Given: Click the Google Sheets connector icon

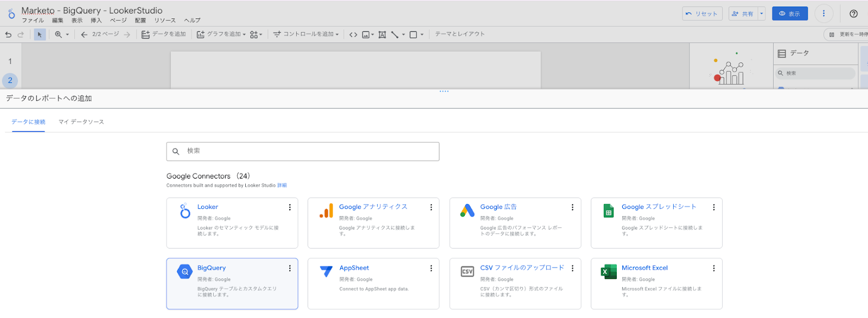Looking at the screenshot, I should click(x=609, y=211).
